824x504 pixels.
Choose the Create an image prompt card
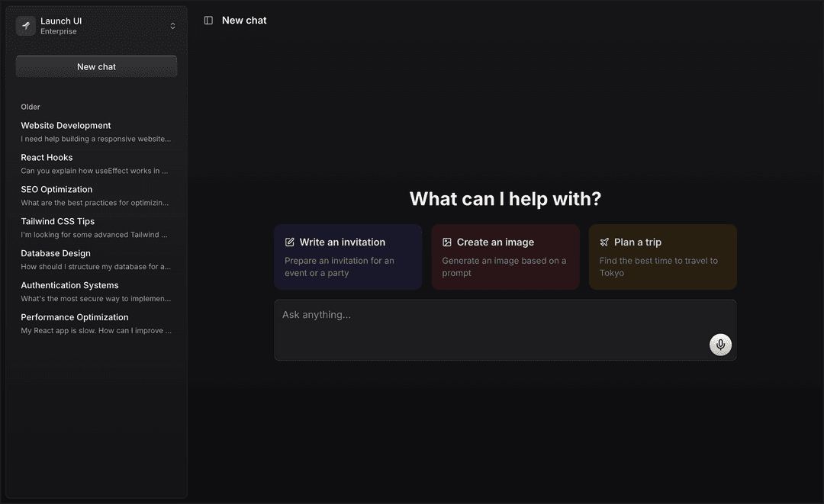click(505, 256)
